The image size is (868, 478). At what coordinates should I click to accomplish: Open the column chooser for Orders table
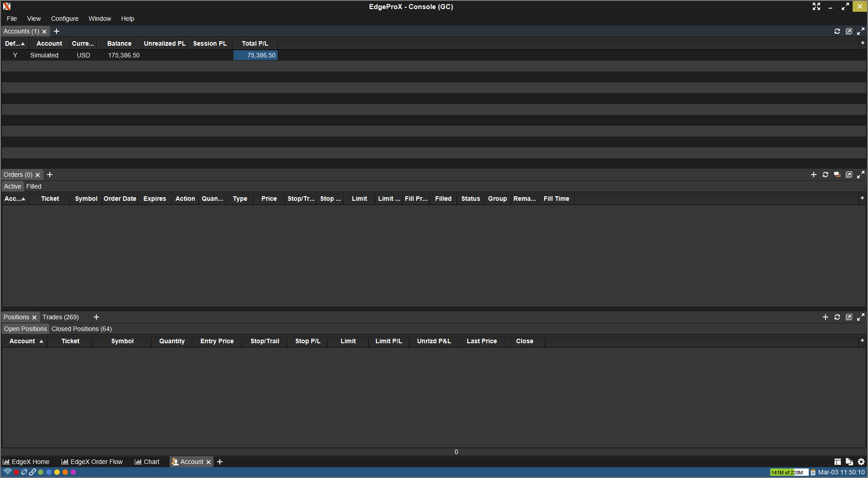(862, 198)
